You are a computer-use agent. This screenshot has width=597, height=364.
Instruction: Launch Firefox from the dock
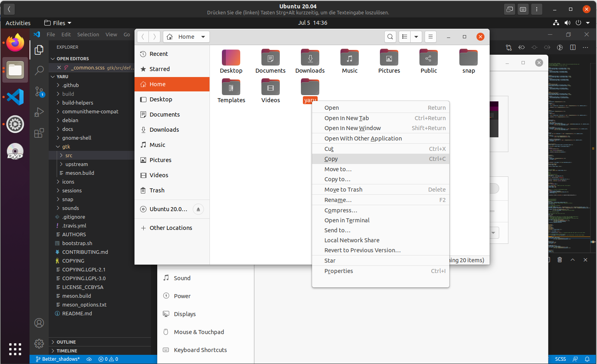[x=15, y=43]
